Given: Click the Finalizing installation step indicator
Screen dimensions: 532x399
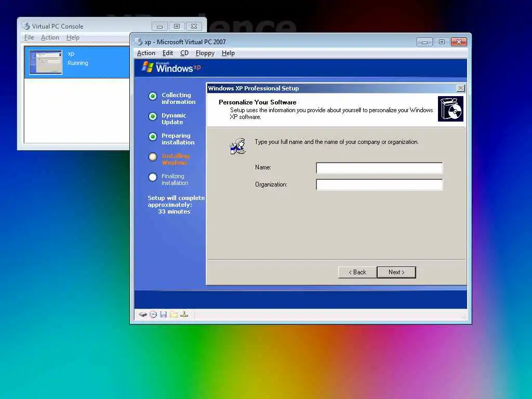Looking at the screenshot, I should point(153,177).
